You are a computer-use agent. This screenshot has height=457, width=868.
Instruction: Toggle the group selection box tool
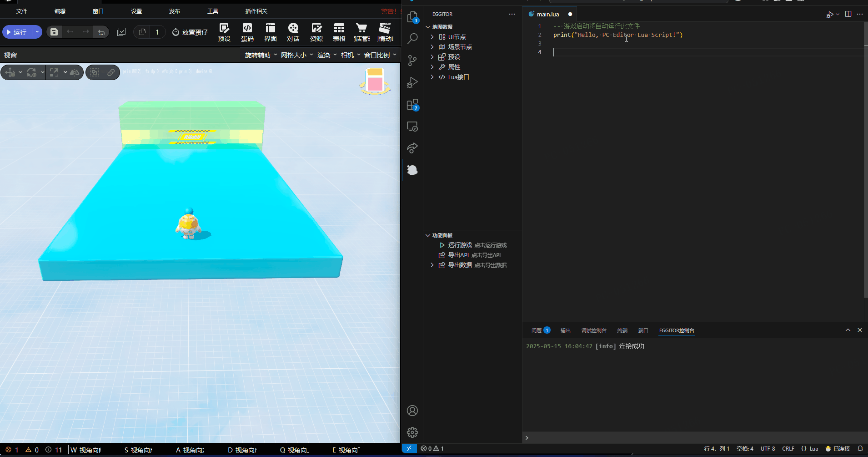pos(94,72)
